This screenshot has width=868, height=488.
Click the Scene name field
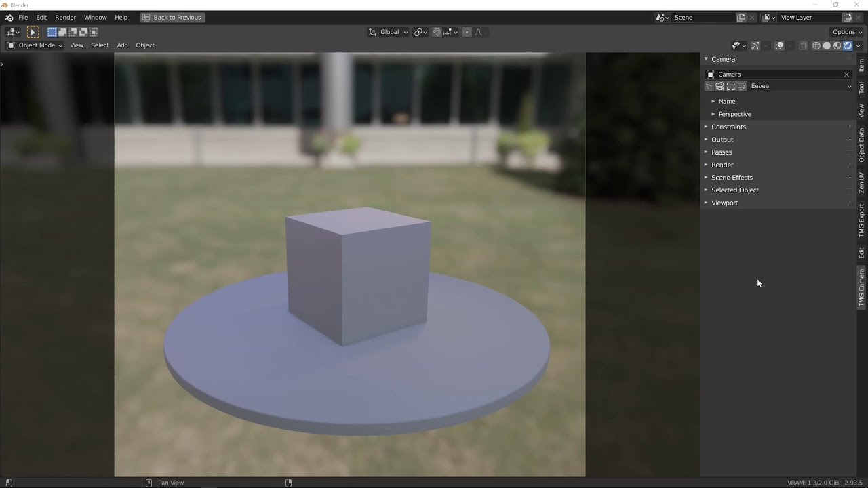pyautogui.click(x=703, y=17)
